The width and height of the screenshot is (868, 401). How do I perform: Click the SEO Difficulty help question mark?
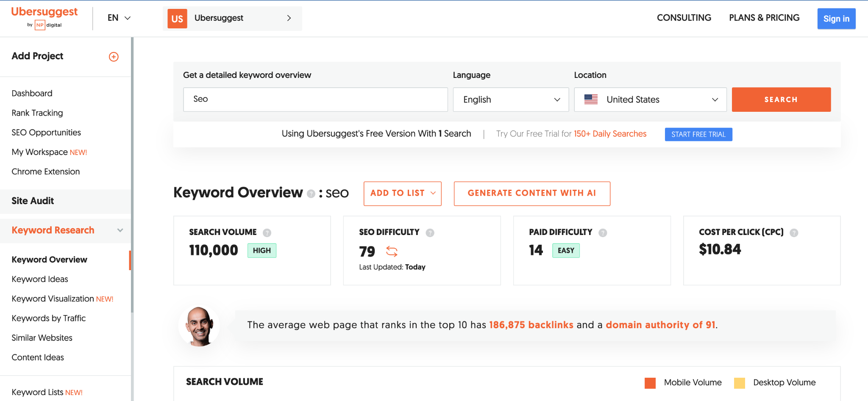[x=430, y=232]
